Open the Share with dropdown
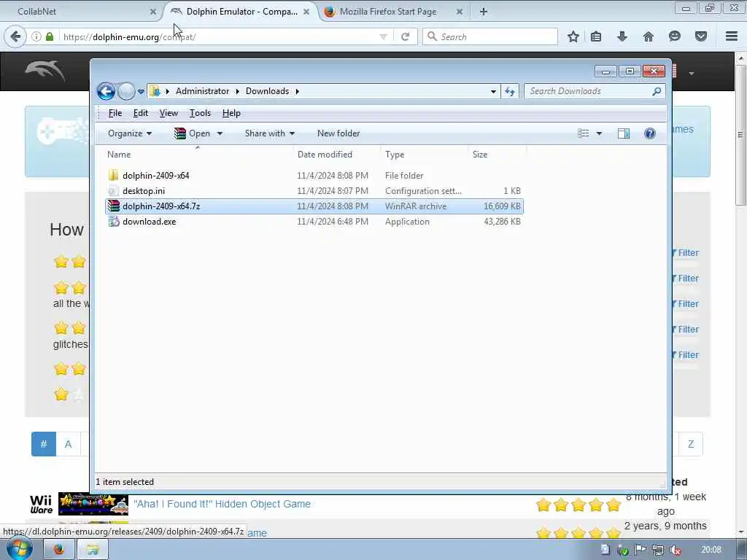 point(270,133)
